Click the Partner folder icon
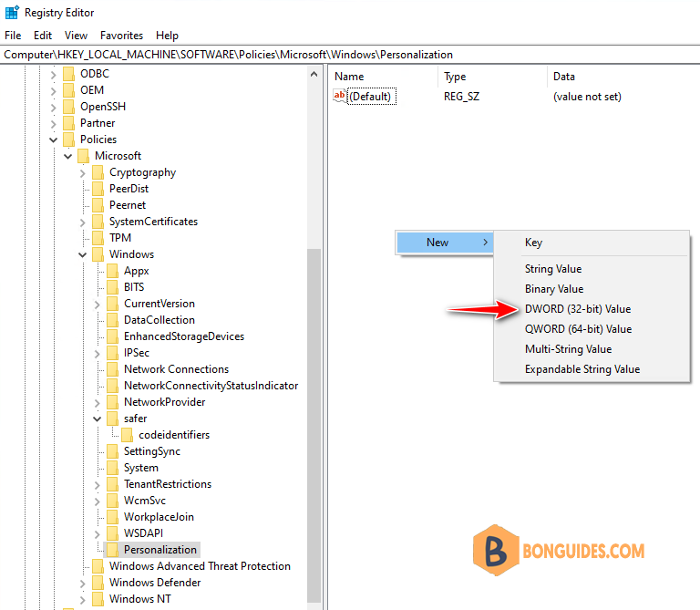This screenshot has width=700, height=610. 68,123
